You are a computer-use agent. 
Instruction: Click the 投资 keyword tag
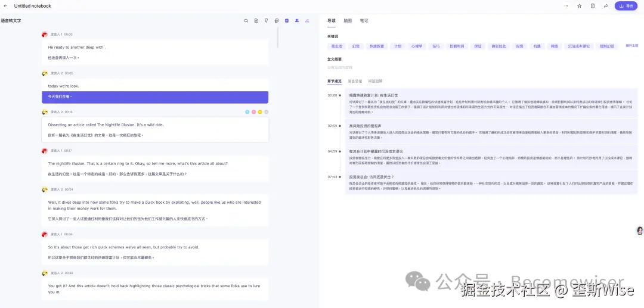(x=519, y=46)
